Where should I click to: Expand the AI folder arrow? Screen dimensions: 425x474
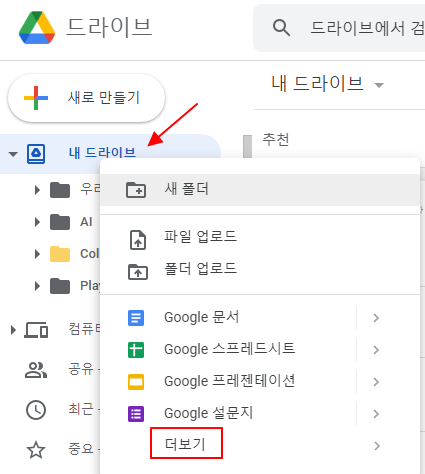[x=37, y=222]
